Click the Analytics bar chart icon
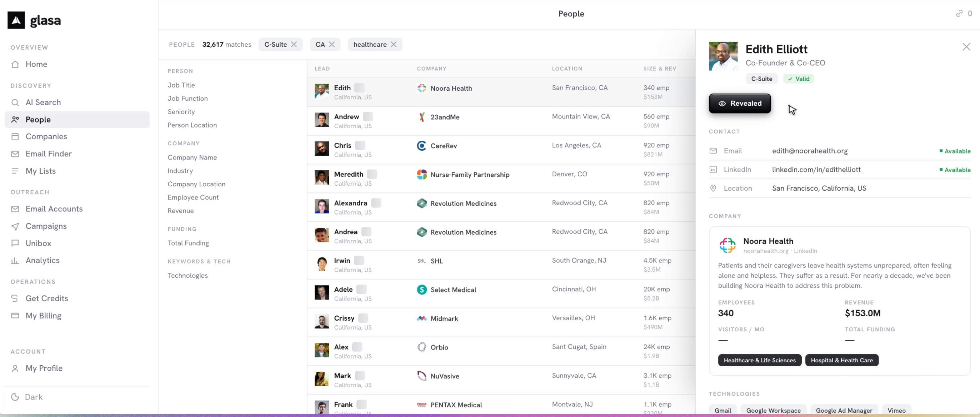The image size is (980, 417). click(x=15, y=261)
